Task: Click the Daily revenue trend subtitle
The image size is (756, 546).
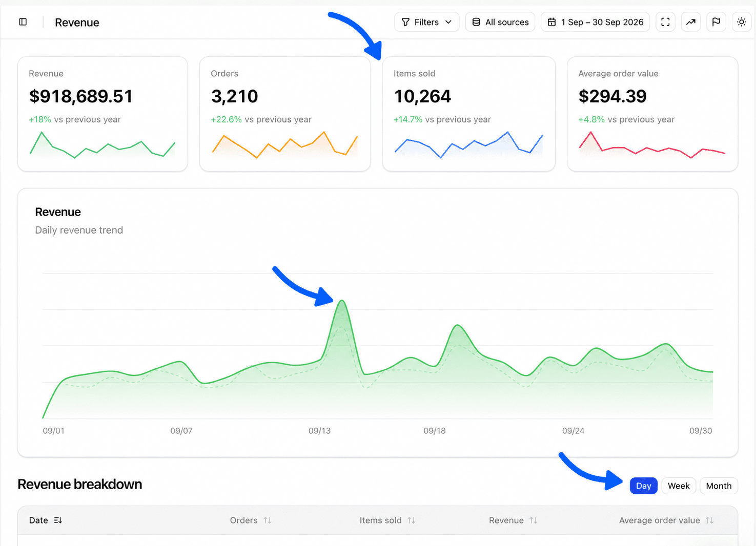Action: [x=79, y=230]
